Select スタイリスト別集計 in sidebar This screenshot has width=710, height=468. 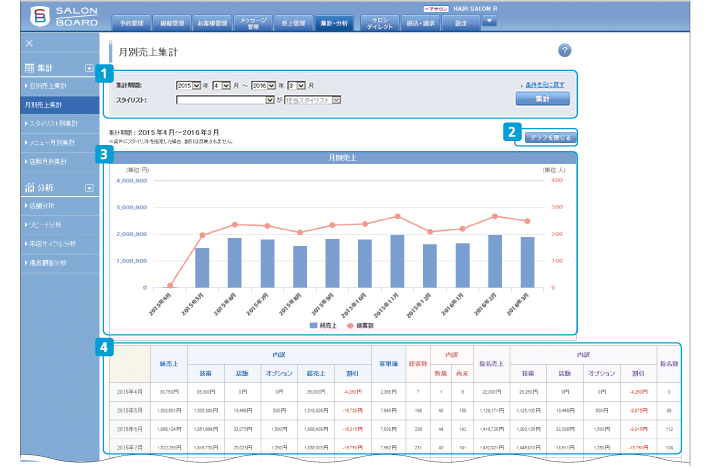coord(50,123)
